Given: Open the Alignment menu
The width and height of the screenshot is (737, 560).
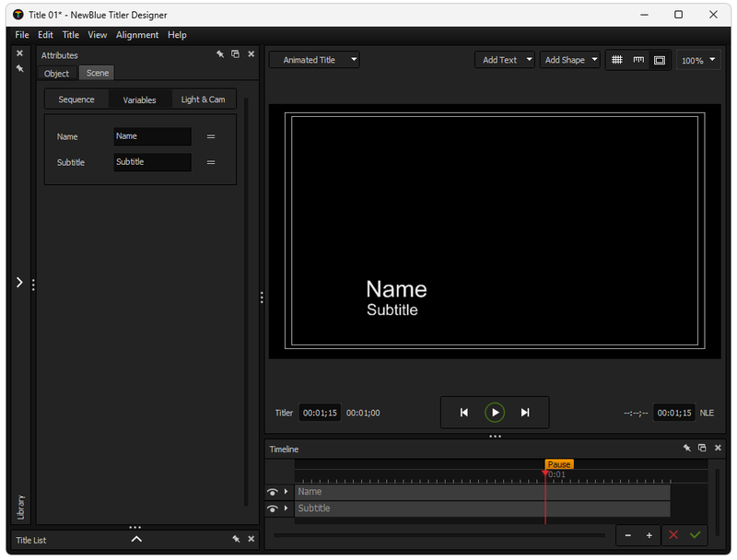Looking at the screenshot, I should [137, 35].
